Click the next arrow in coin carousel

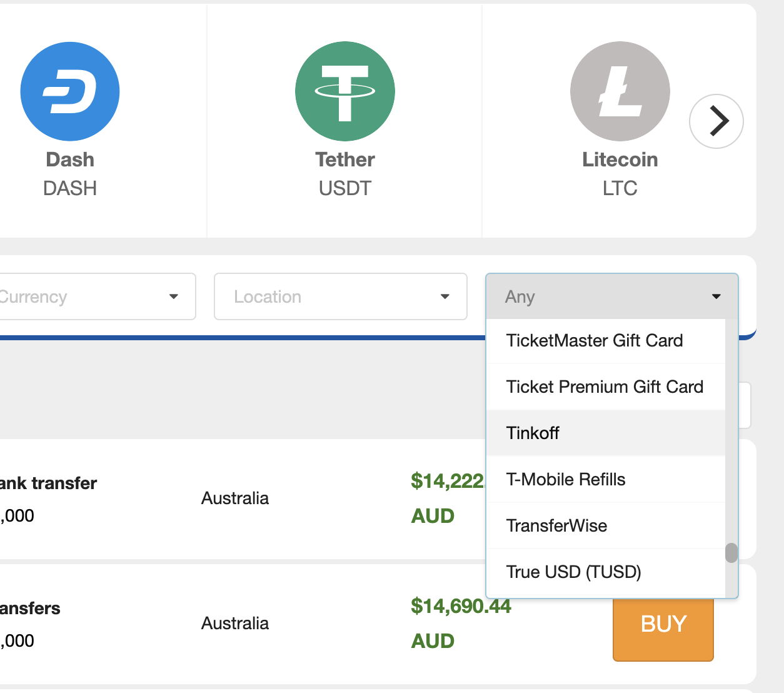716,121
